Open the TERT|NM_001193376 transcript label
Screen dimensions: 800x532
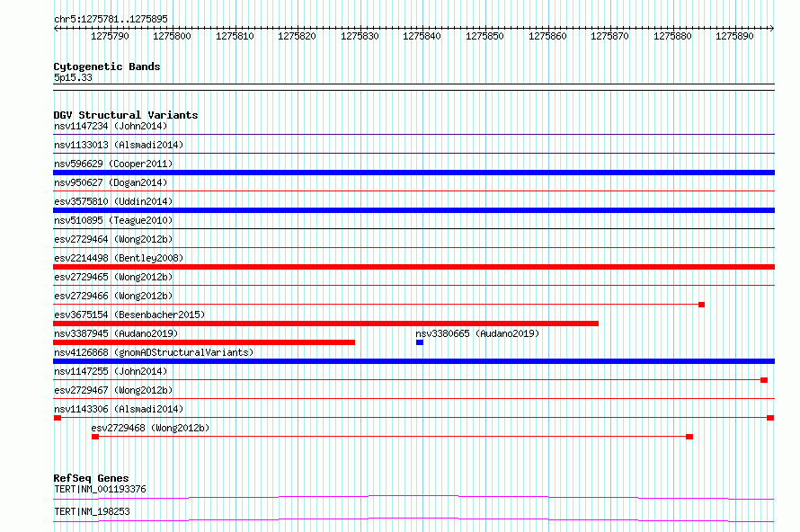coord(100,489)
